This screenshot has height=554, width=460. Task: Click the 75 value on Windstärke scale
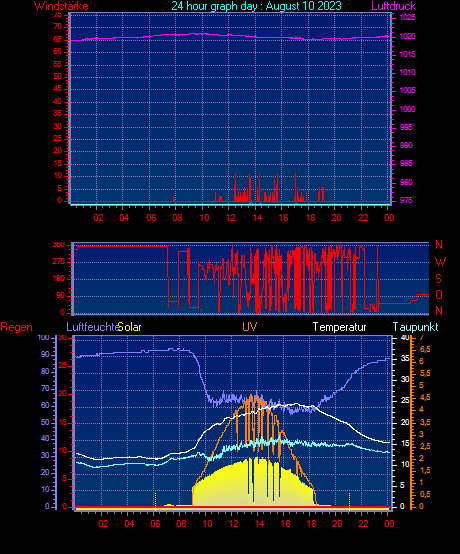click(58, 14)
